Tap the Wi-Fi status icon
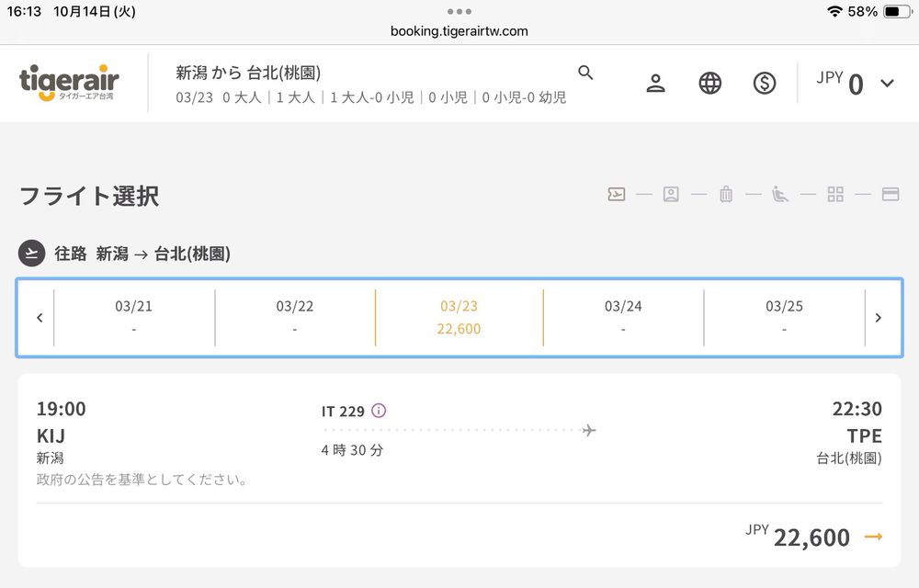 834,11
